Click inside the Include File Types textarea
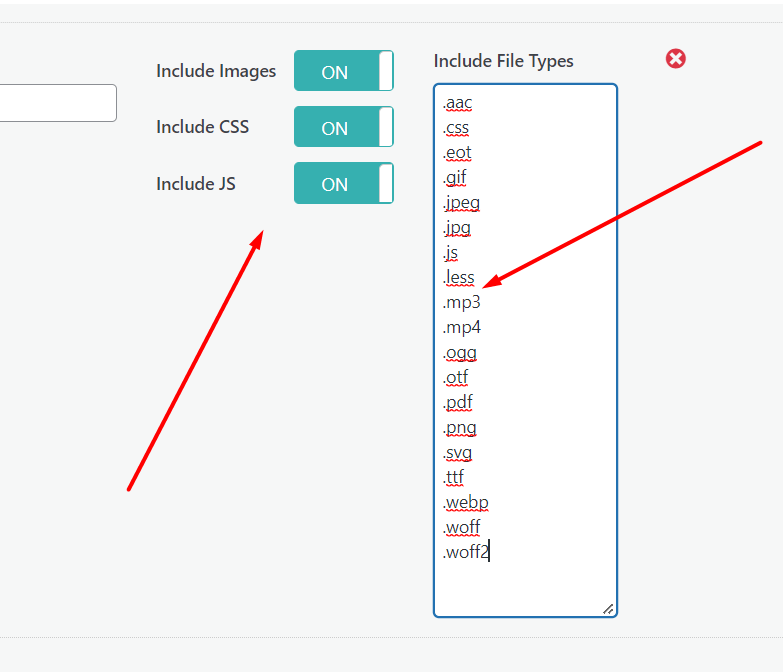Viewport: 783px width, 672px height. (x=525, y=350)
